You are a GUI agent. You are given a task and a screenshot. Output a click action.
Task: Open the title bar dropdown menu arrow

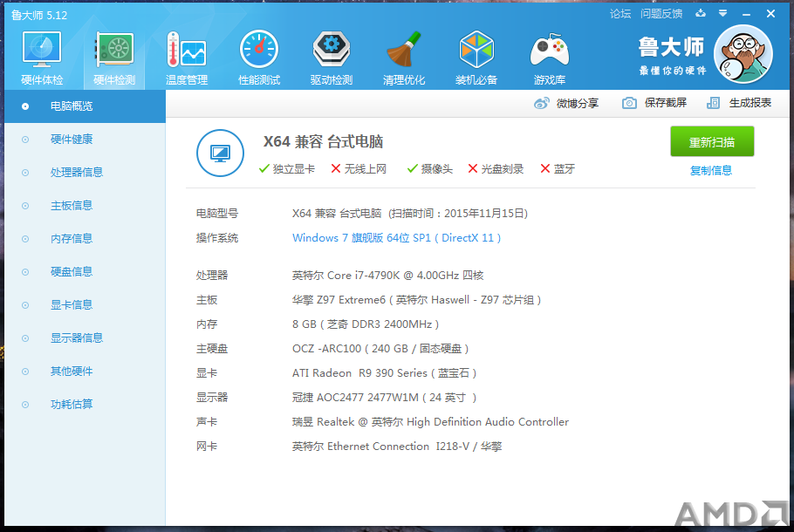pyautogui.click(x=723, y=13)
